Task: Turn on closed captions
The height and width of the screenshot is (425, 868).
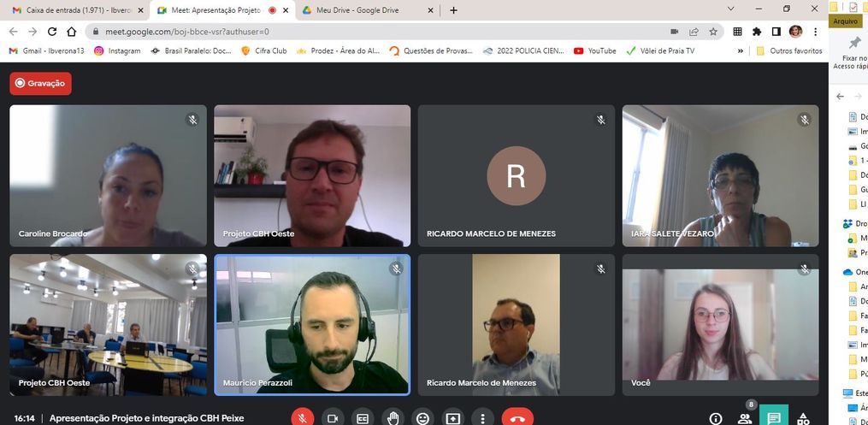Action: pyautogui.click(x=363, y=417)
